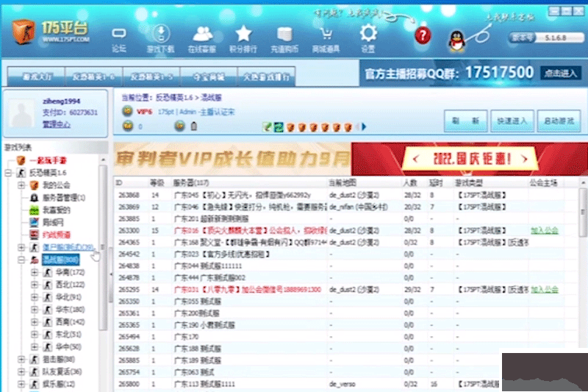588x392 pixels.
Task: Click the green refresh badge icon
Action: pyautogui.click(x=279, y=127)
